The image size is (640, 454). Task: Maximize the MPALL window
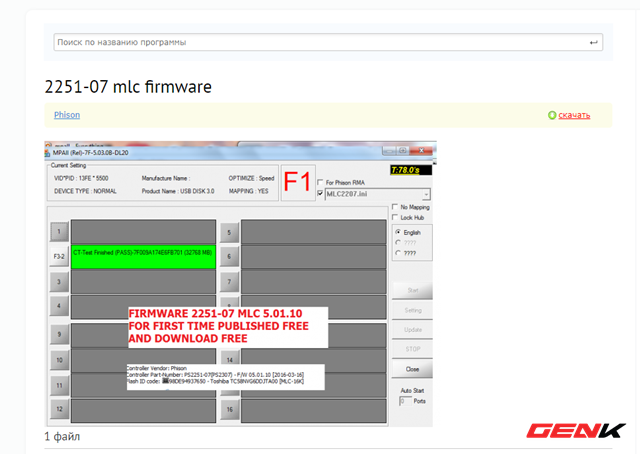pyautogui.click(x=402, y=151)
